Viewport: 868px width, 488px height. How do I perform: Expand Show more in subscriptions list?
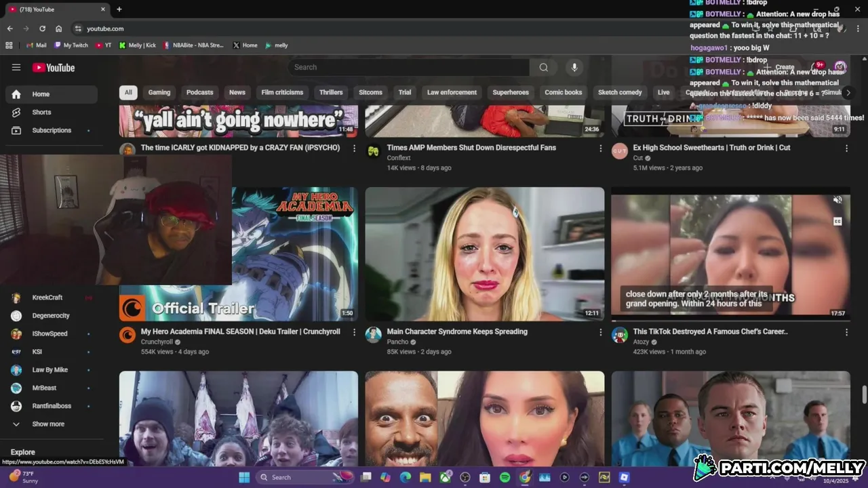point(52,424)
